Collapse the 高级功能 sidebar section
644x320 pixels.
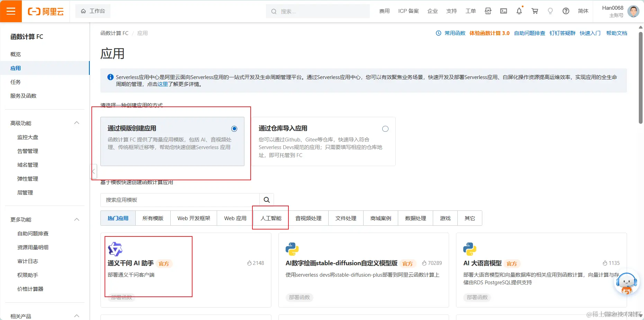[77, 123]
